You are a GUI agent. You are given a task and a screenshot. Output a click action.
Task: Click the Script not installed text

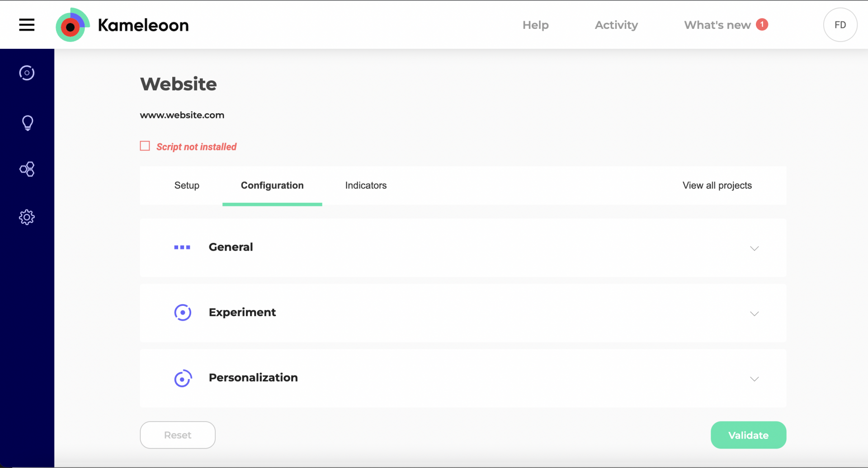click(197, 147)
